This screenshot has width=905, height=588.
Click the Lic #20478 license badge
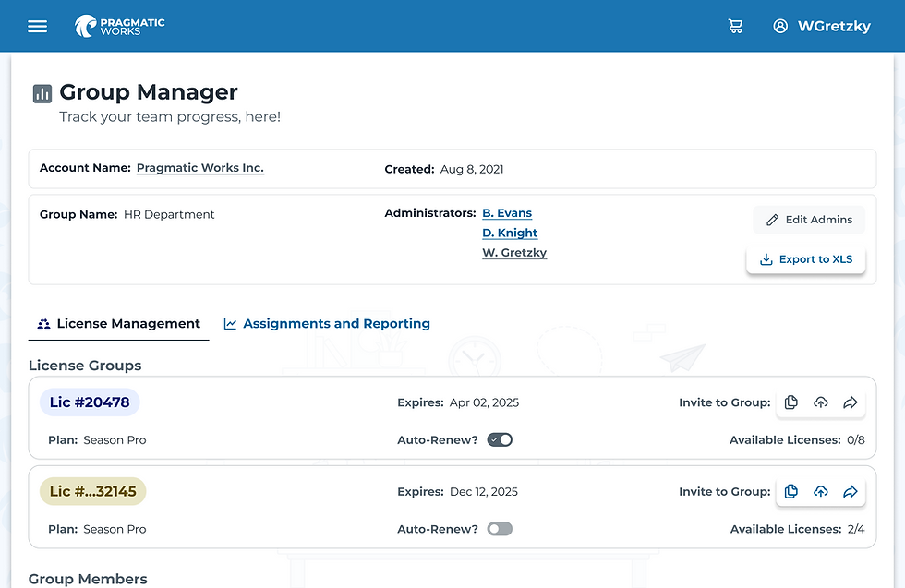coord(89,402)
